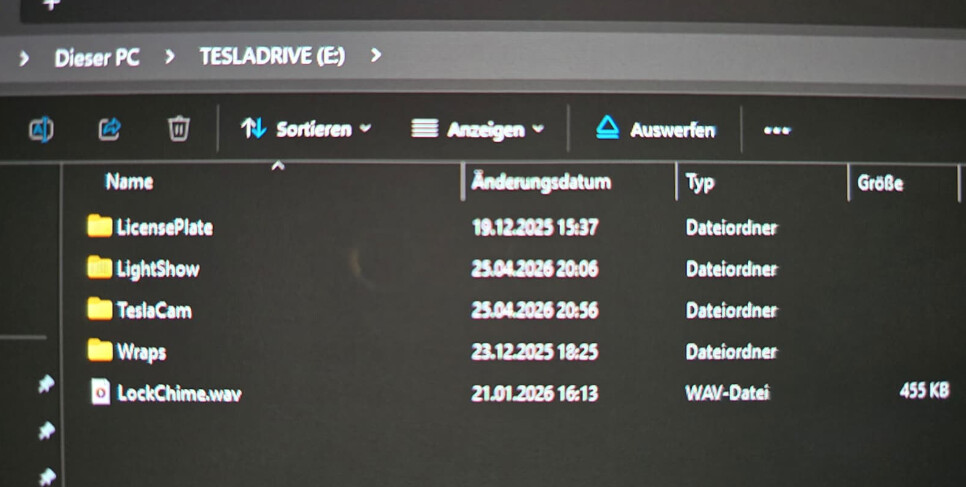Image resolution: width=966 pixels, height=487 pixels.
Task: Click date 25.04.2026 20:56
Action: pos(535,310)
